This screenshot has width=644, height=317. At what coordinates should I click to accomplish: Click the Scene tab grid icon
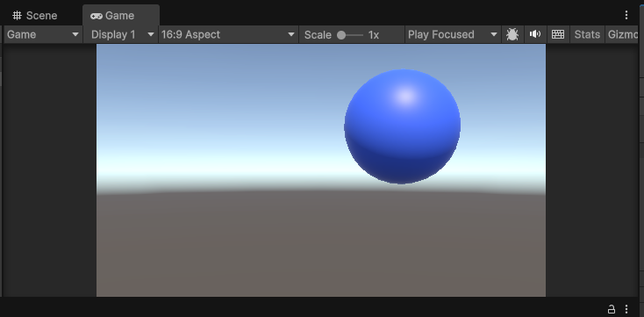[x=17, y=16]
